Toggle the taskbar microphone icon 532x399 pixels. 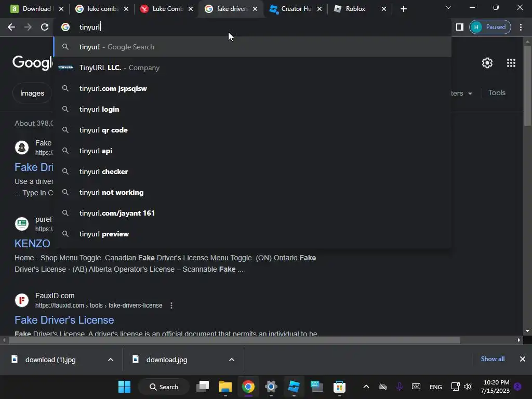pyautogui.click(x=400, y=387)
